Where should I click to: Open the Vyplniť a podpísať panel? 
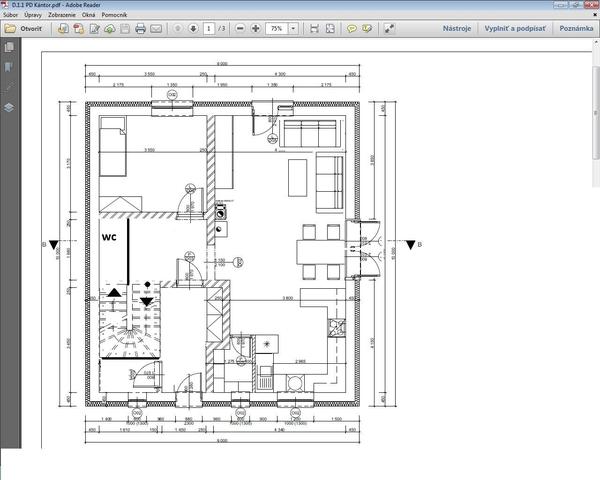[x=517, y=29]
